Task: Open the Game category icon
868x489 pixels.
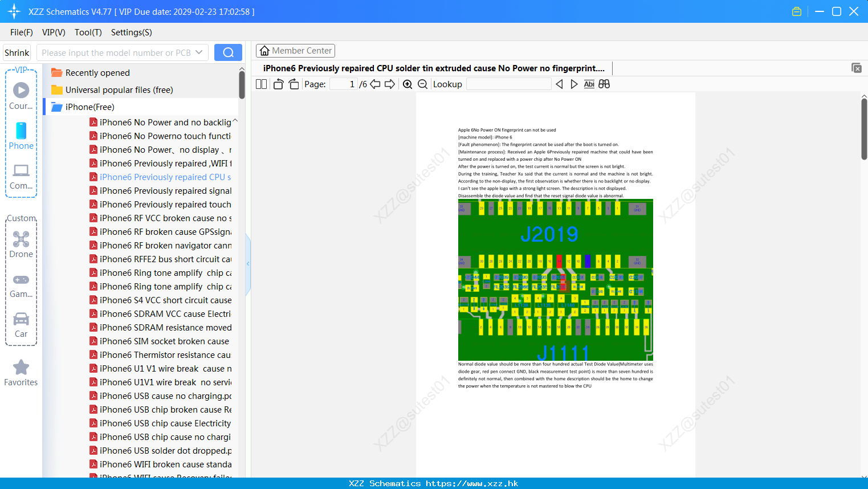Action: click(x=21, y=285)
